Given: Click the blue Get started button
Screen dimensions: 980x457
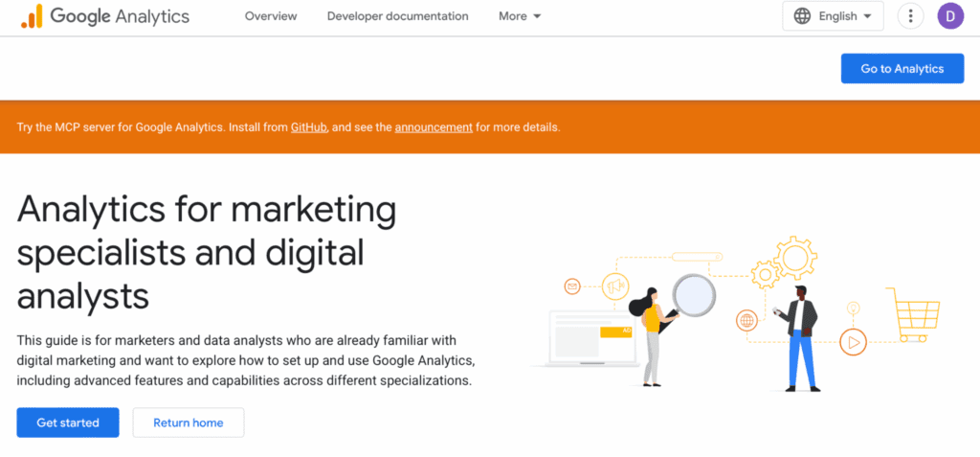Looking at the screenshot, I should click(68, 423).
